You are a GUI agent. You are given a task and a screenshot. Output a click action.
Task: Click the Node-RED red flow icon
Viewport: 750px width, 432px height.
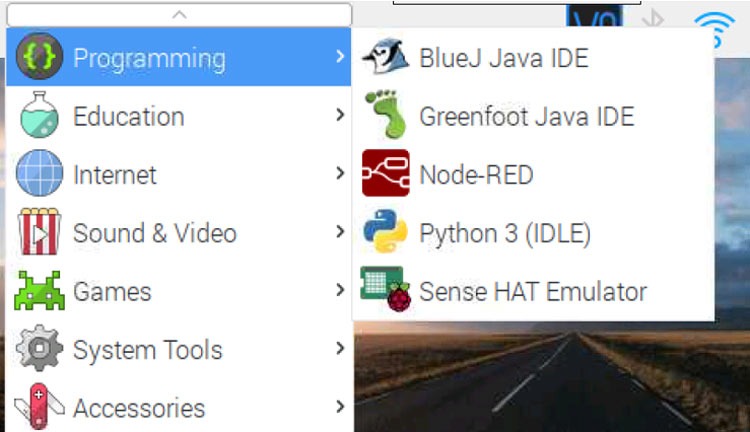385,175
